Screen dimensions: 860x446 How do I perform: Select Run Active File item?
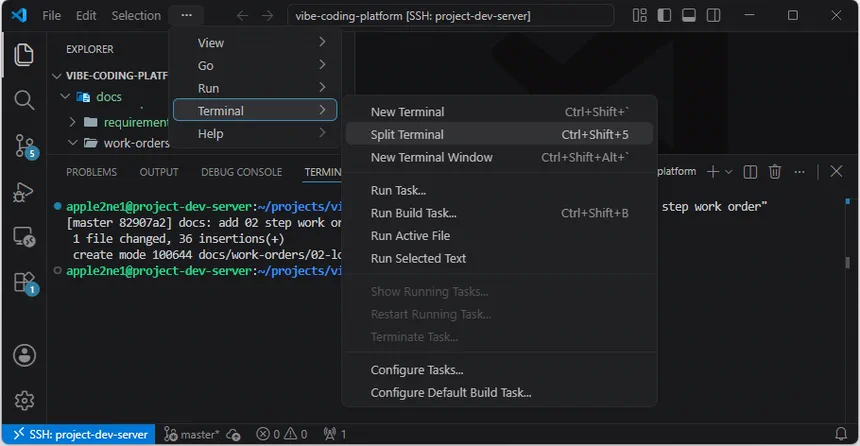(x=499, y=235)
